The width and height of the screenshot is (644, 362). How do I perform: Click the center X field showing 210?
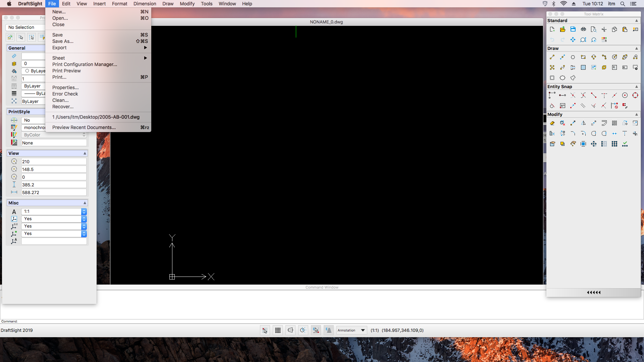click(x=54, y=162)
